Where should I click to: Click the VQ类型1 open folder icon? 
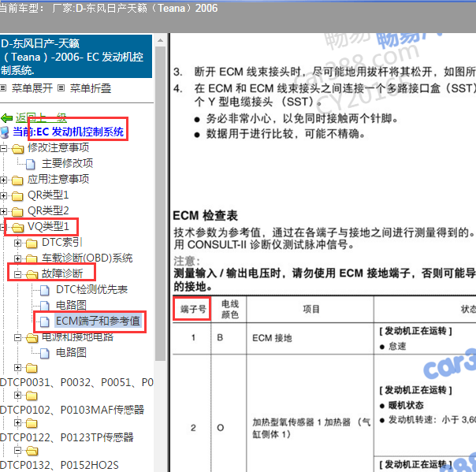pos(18,228)
